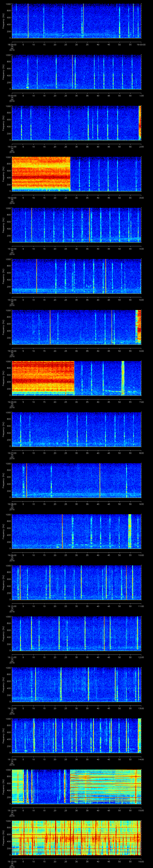Click red noise onset at end of 19:05:00 panel
The height and width of the screenshot is (868, 153).
(138, 327)
